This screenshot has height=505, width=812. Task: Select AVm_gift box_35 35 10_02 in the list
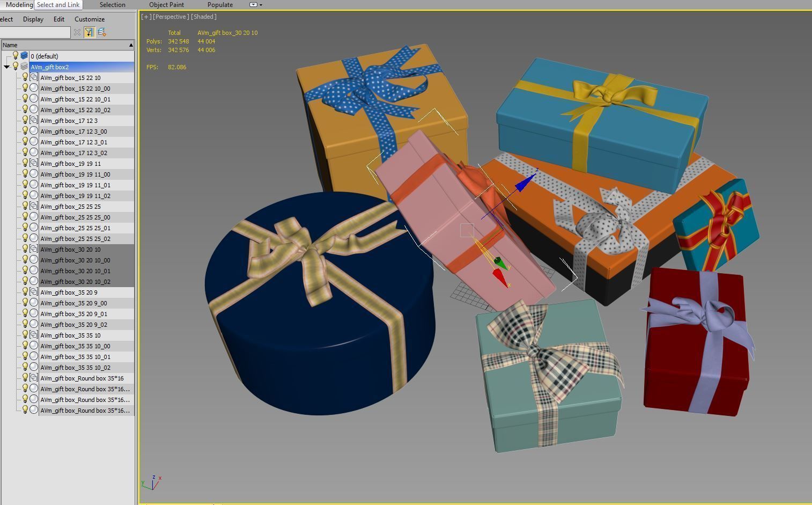click(x=86, y=367)
